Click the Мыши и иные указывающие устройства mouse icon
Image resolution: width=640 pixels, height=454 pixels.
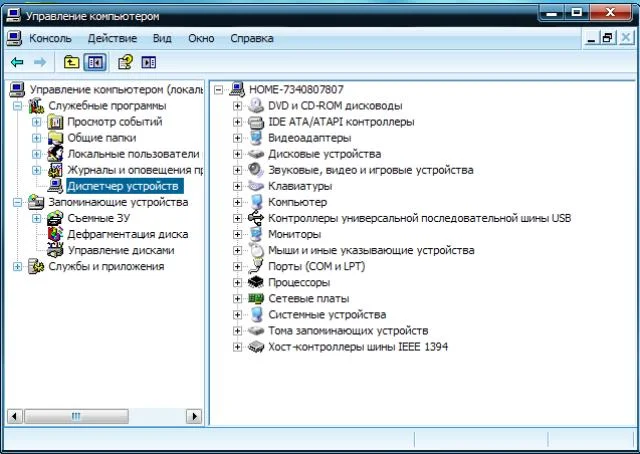(257, 250)
